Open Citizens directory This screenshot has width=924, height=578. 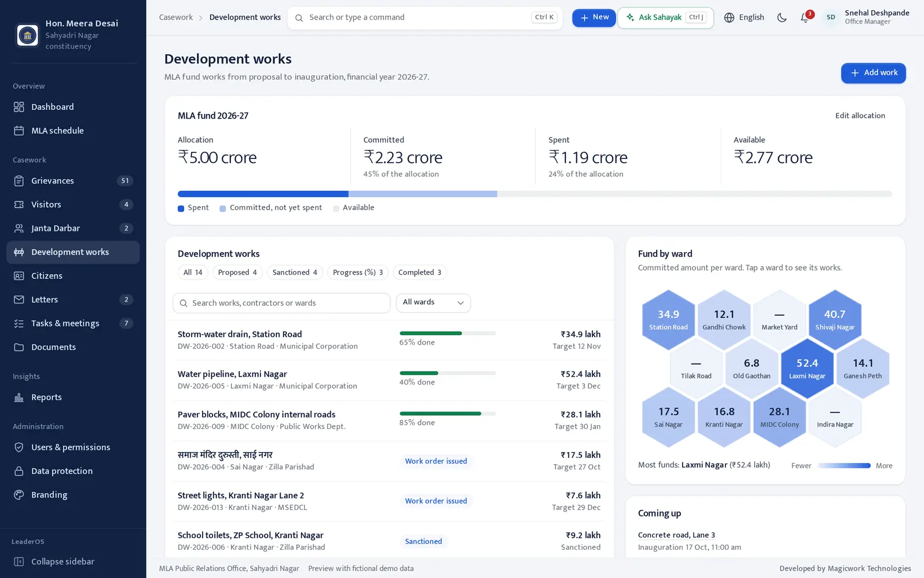click(73, 276)
